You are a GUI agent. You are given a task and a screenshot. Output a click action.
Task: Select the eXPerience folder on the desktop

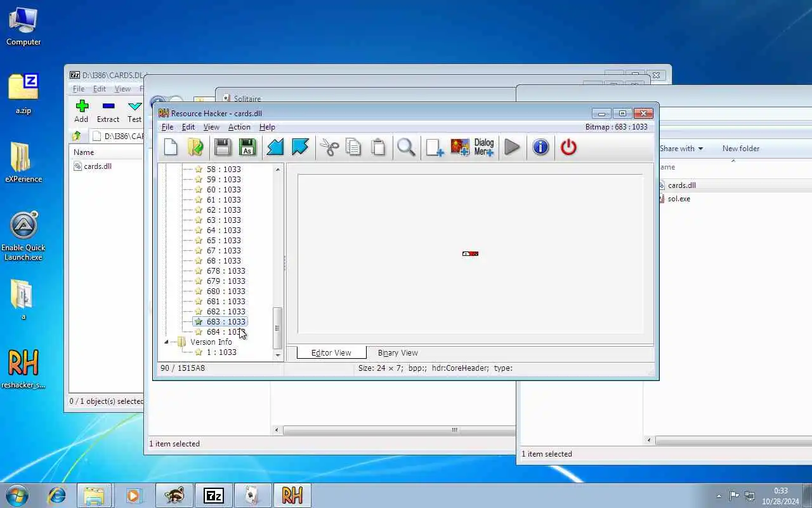(23, 163)
